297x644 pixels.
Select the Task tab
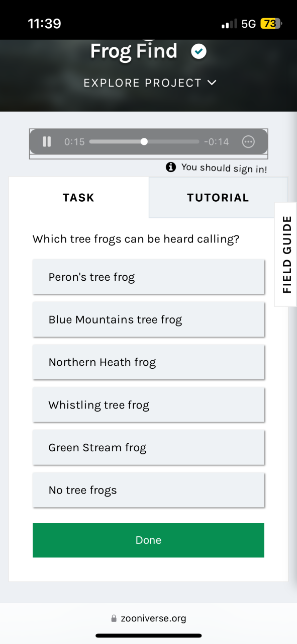point(78,198)
